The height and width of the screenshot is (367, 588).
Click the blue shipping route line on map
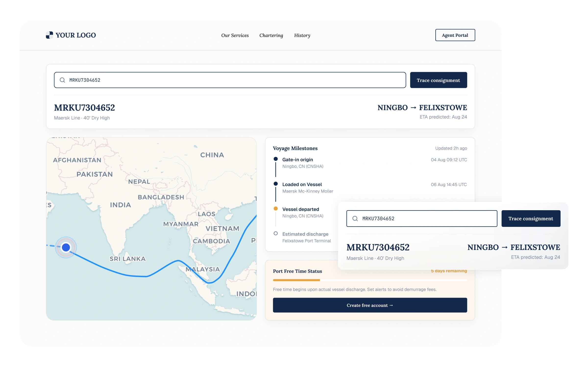click(x=147, y=276)
